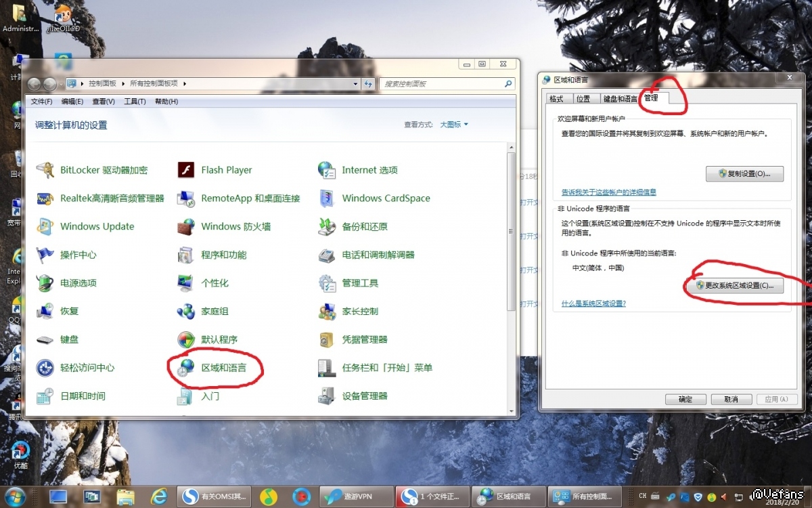The image size is (812, 508).
Task: Open 程序和功能 item
Action: (x=212, y=255)
